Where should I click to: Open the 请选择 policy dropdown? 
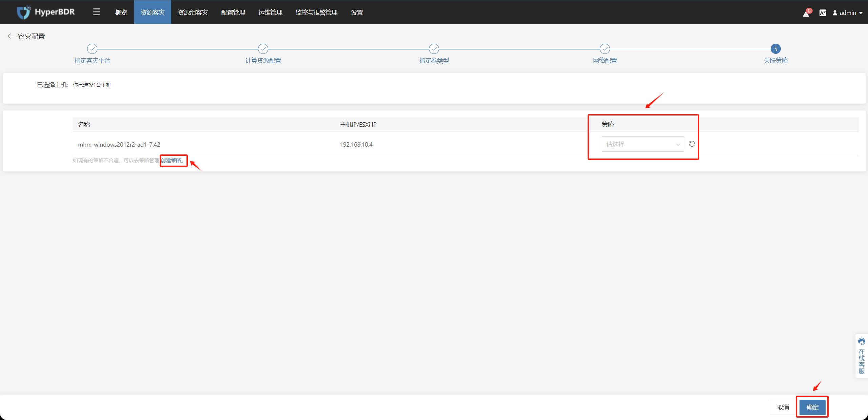point(643,144)
